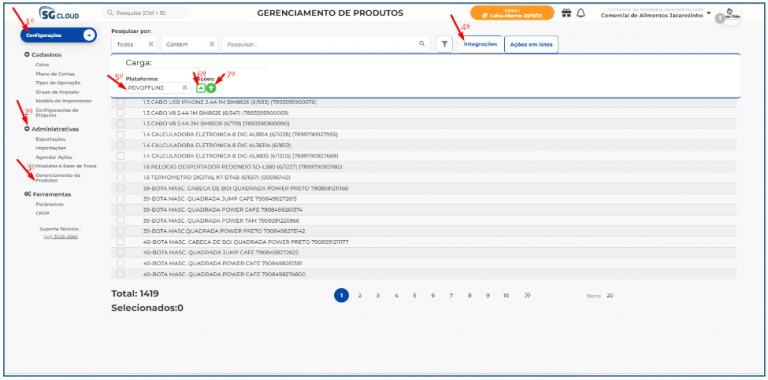Open the notifications bell

pos(581,13)
